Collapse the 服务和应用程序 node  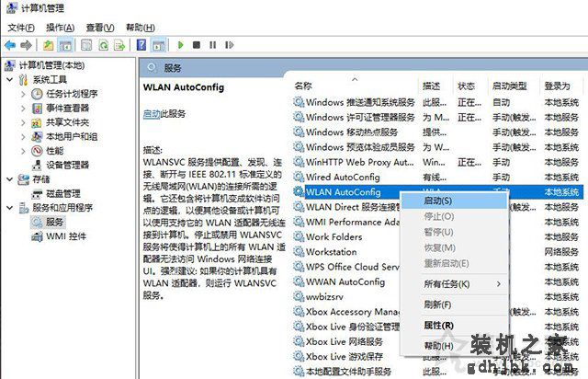pyautogui.click(x=10, y=208)
